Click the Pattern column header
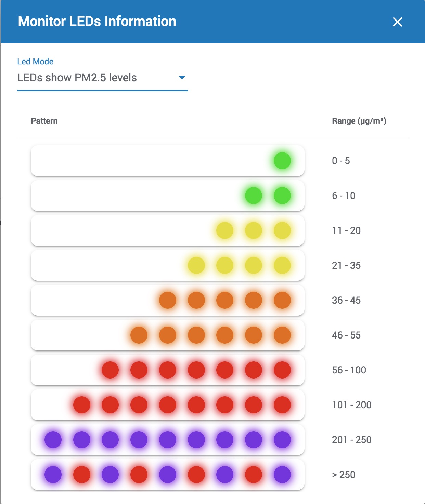Viewport: 425px width, 504px height. pyautogui.click(x=44, y=121)
